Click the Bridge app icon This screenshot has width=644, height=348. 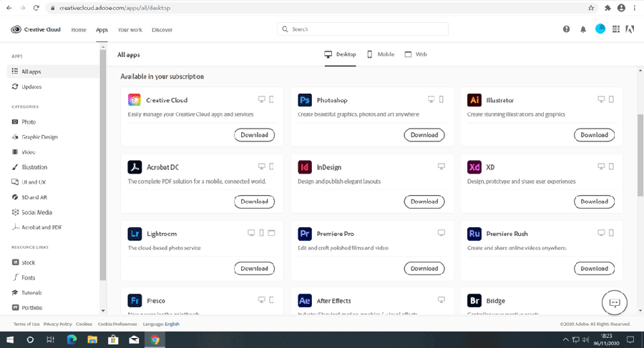click(x=474, y=300)
